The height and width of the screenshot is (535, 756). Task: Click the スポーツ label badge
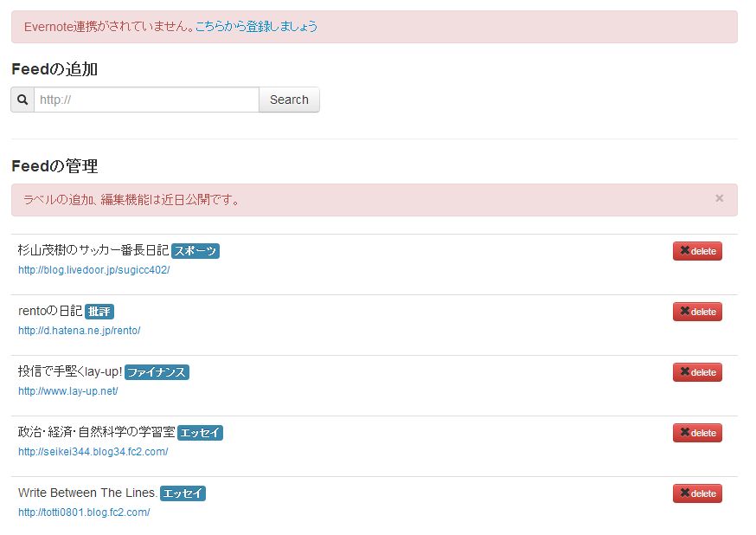pyautogui.click(x=195, y=251)
